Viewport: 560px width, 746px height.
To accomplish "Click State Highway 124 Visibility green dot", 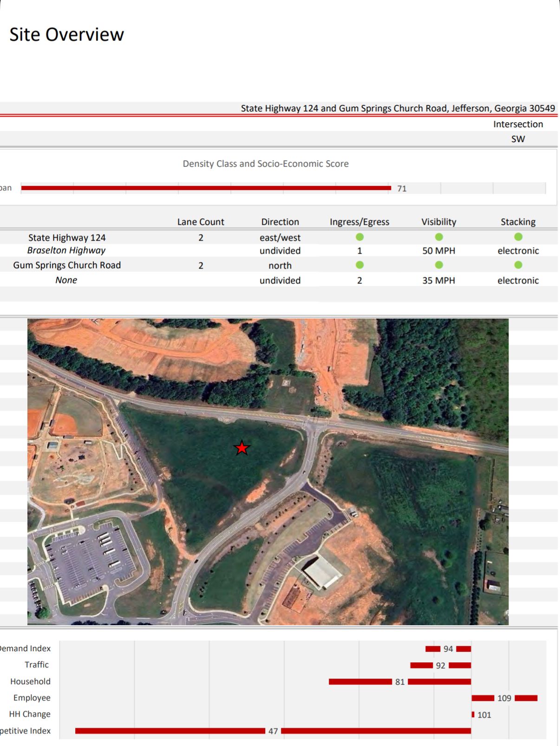I will tap(439, 237).
